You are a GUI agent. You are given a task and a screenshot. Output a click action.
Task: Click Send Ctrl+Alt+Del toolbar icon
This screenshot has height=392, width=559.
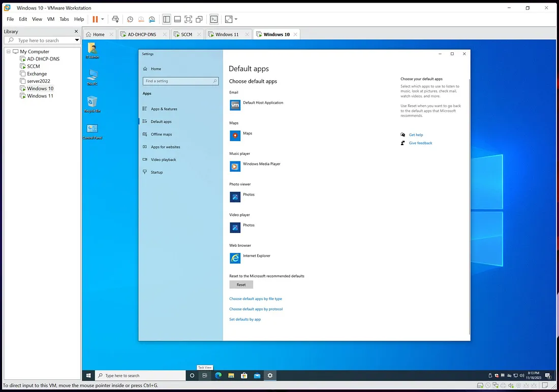(115, 19)
